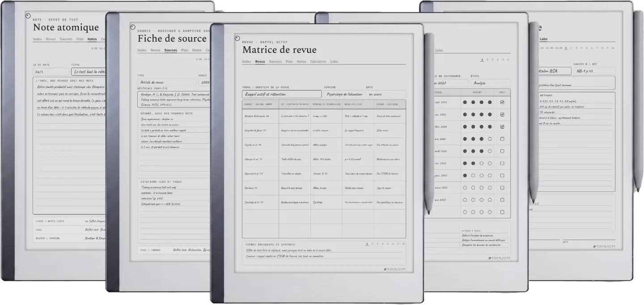The width and height of the screenshot is (644, 305).
Task: Click the Date field showing 'en cours'
Action: [386, 95]
